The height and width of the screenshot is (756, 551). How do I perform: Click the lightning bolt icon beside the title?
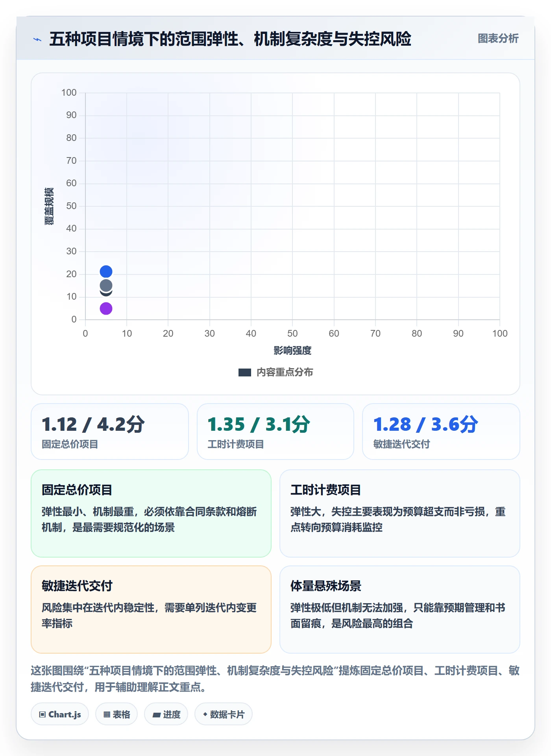click(x=37, y=39)
